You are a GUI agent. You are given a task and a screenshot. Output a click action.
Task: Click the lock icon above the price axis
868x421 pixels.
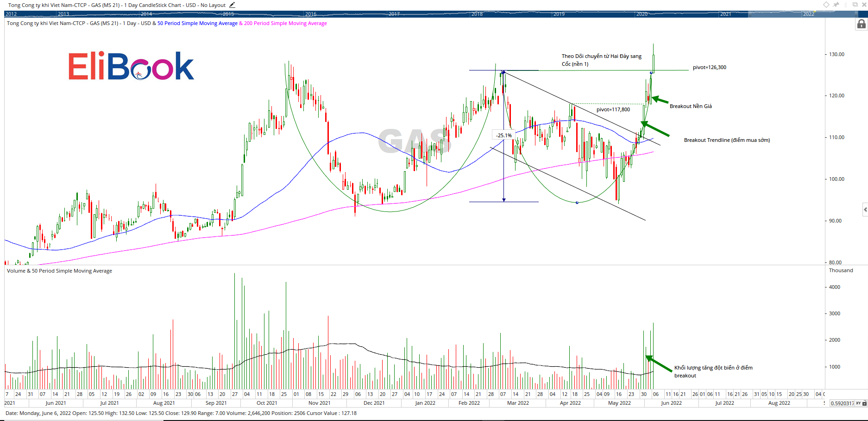coord(861,24)
